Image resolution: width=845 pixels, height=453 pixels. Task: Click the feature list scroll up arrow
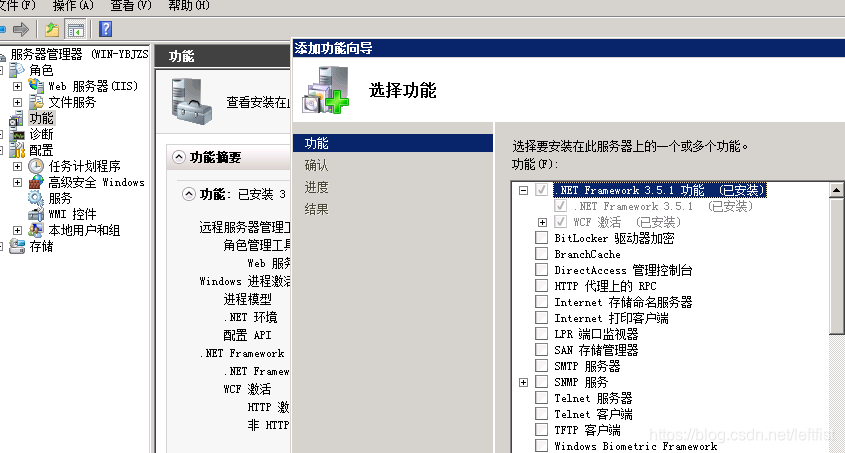[836, 190]
